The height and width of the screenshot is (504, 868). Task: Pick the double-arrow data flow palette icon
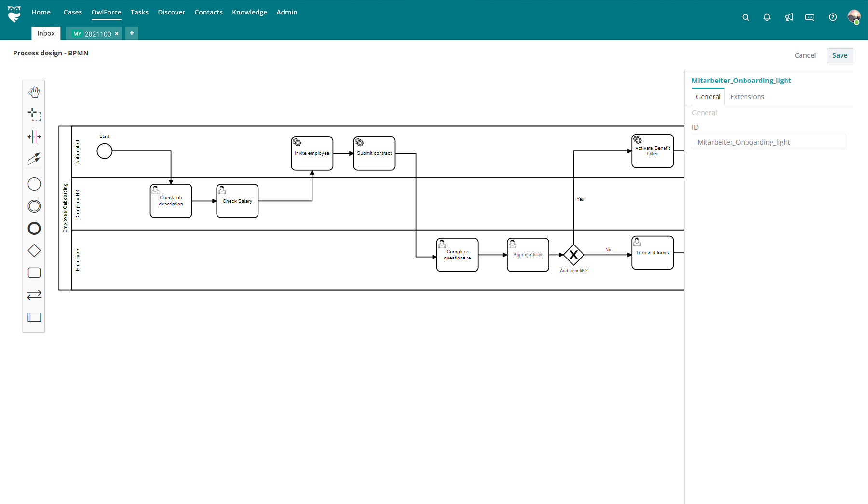click(34, 295)
